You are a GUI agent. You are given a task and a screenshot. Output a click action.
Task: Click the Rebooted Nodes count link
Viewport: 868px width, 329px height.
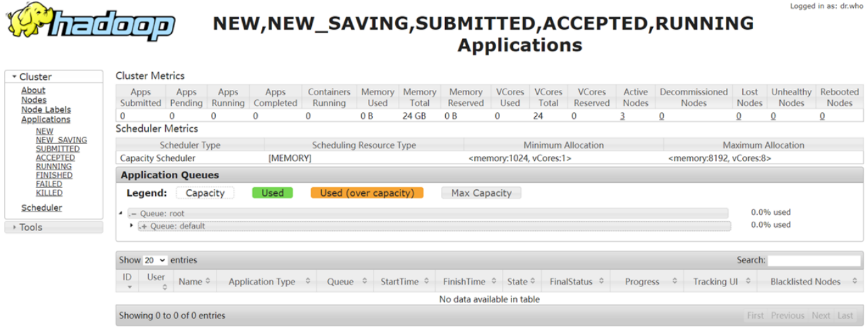pos(823,116)
